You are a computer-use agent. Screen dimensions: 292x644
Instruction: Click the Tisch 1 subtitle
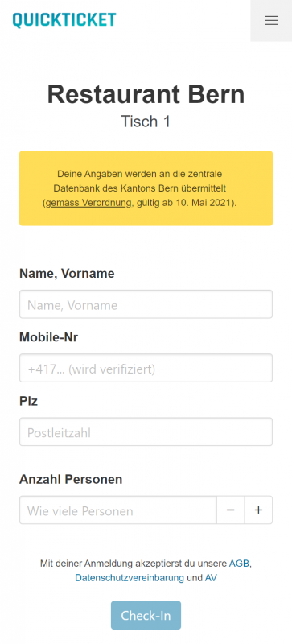[146, 122]
